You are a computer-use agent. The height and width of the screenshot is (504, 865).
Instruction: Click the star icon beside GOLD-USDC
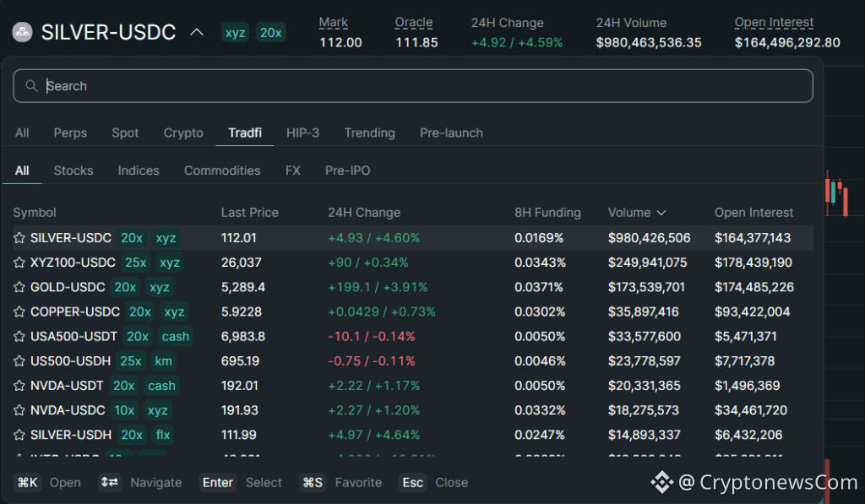click(x=18, y=287)
